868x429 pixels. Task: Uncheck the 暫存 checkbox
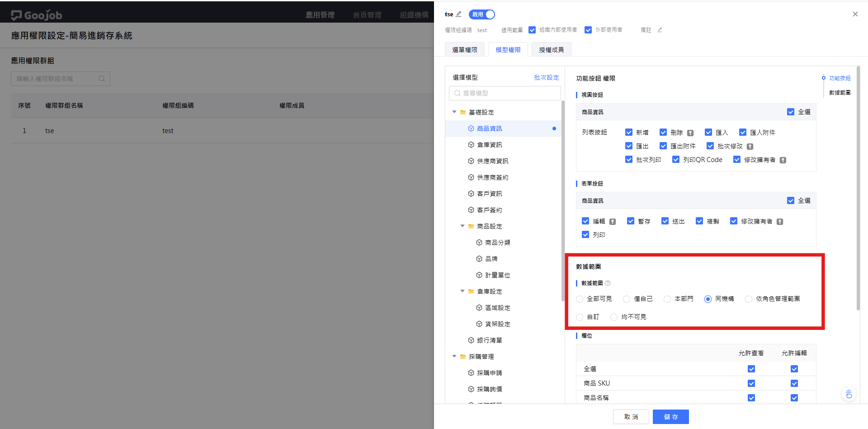(631, 221)
